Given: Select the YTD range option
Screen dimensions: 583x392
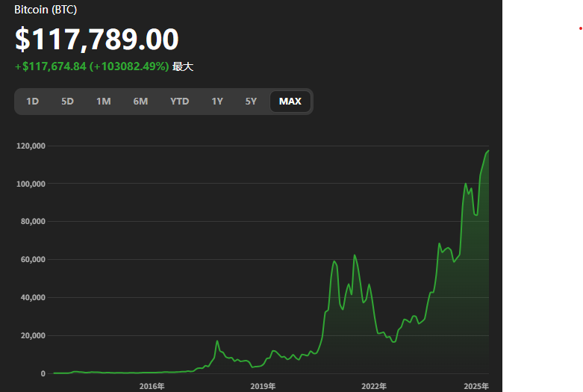Looking at the screenshot, I should coord(179,102).
